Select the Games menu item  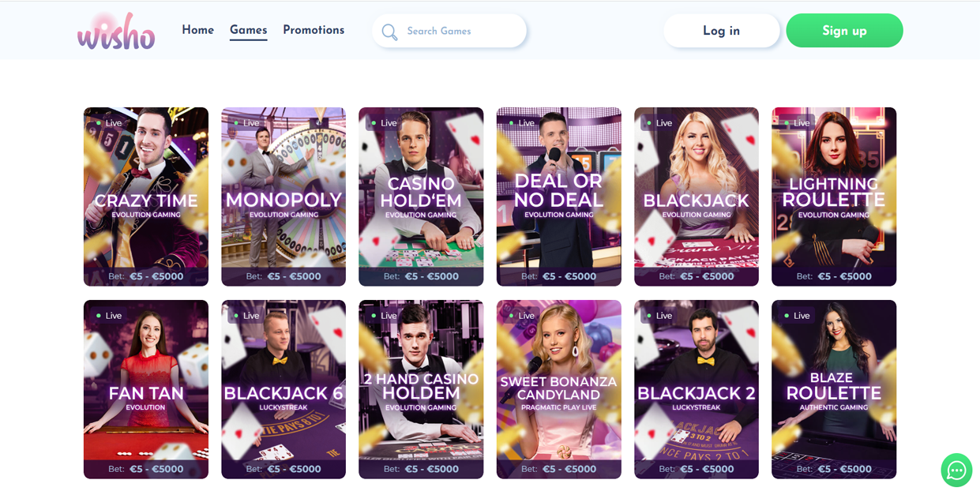(x=248, y=30)
